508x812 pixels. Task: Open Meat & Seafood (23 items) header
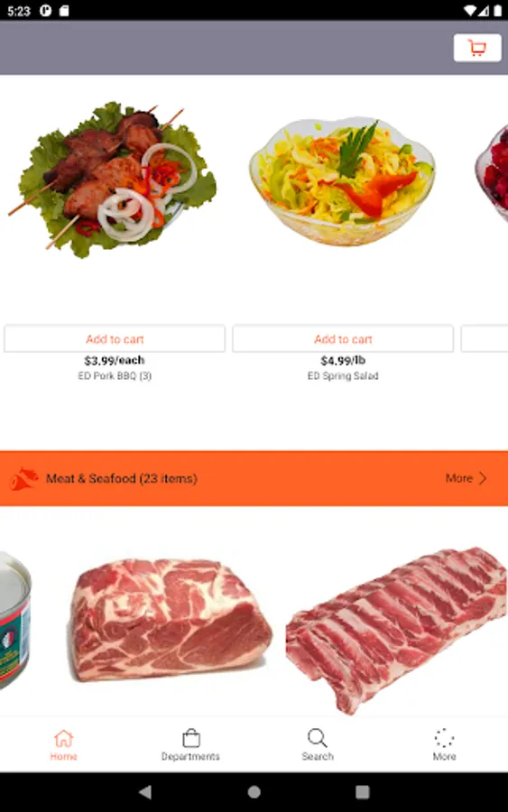122,478
